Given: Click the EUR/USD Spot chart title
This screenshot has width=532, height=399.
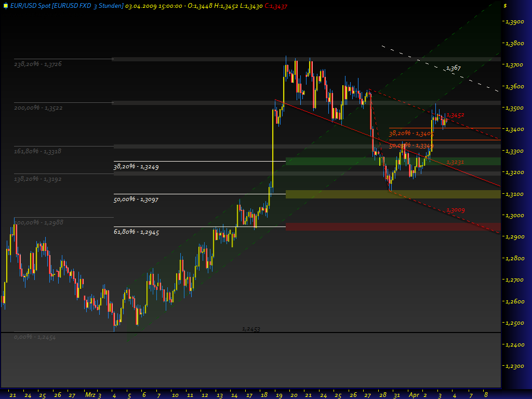Looking at the screenshot, I should [x=62, y=6].
